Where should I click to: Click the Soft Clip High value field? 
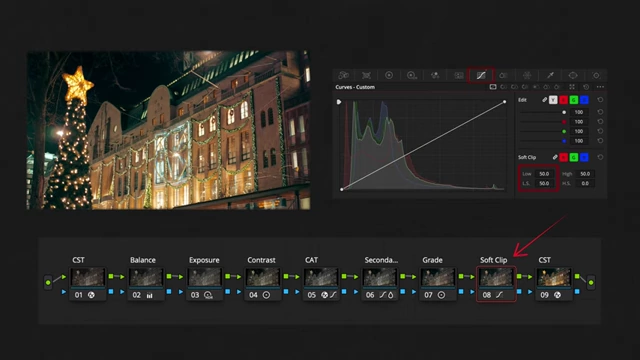pos(585,174)
